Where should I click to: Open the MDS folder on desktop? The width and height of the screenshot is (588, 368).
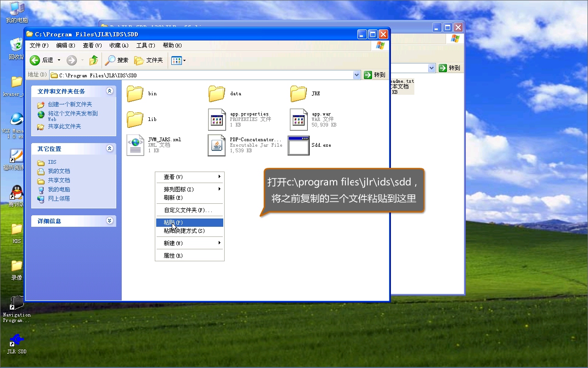pos(17,234)
